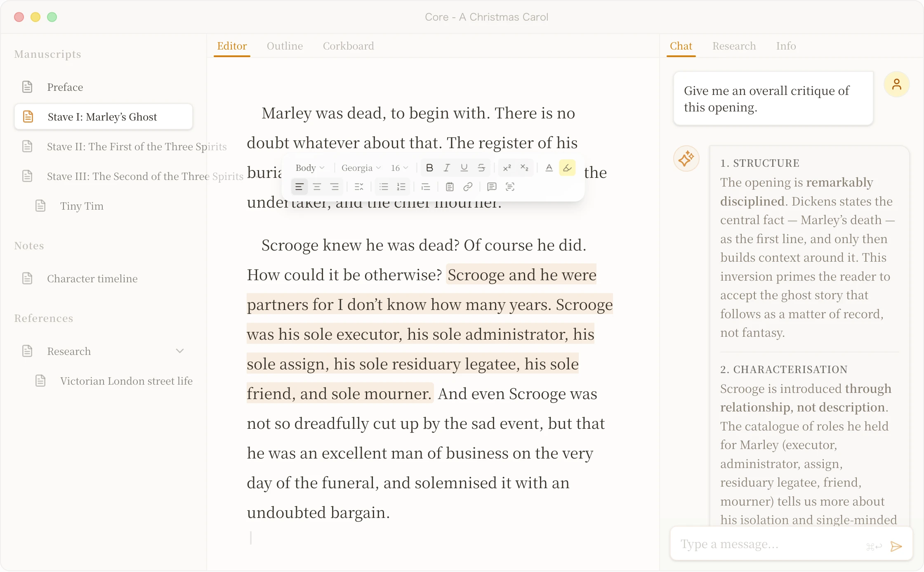Select the Chat tab

pyautogui.click(x=681, y=46)
